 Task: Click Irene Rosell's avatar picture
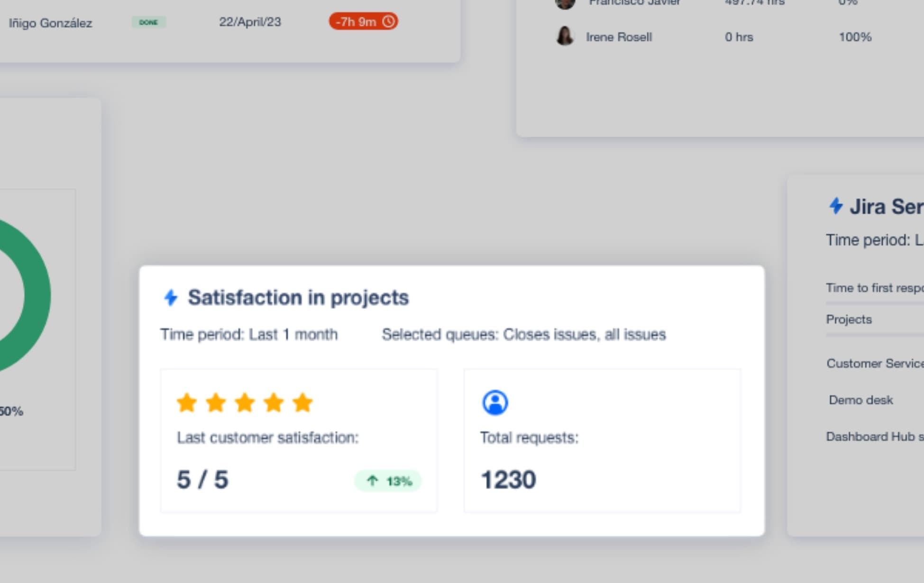[x=565, y=36]
